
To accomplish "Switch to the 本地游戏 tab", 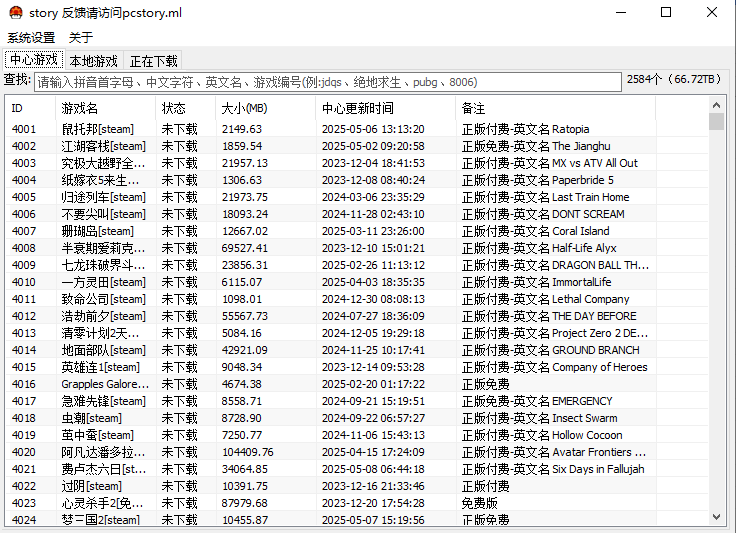I will [x=93, y=61].
